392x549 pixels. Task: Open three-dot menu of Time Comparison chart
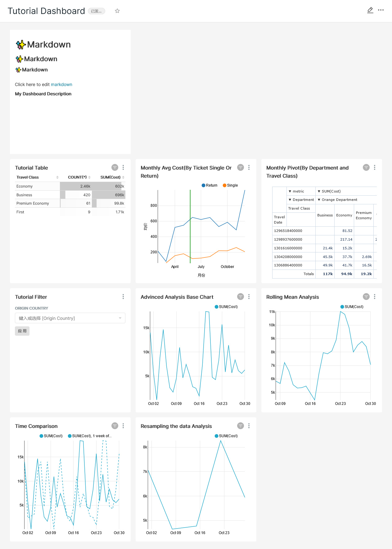123,426
